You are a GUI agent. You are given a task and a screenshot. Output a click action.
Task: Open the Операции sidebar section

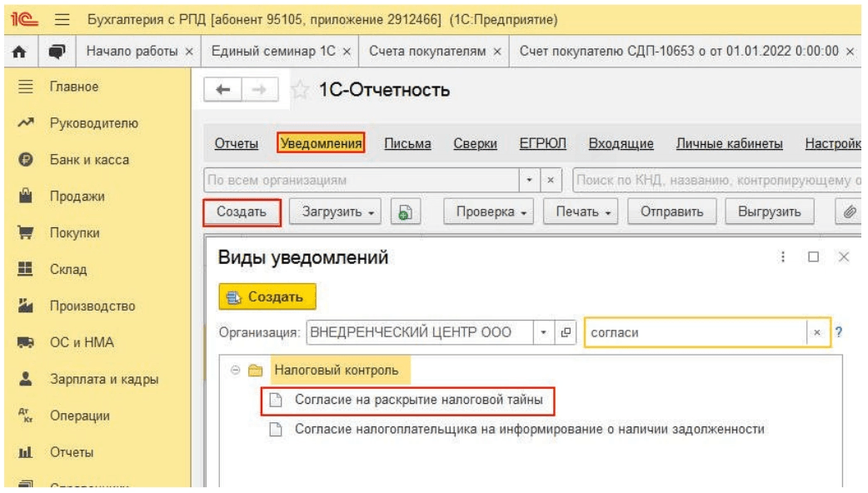point(80,416)
